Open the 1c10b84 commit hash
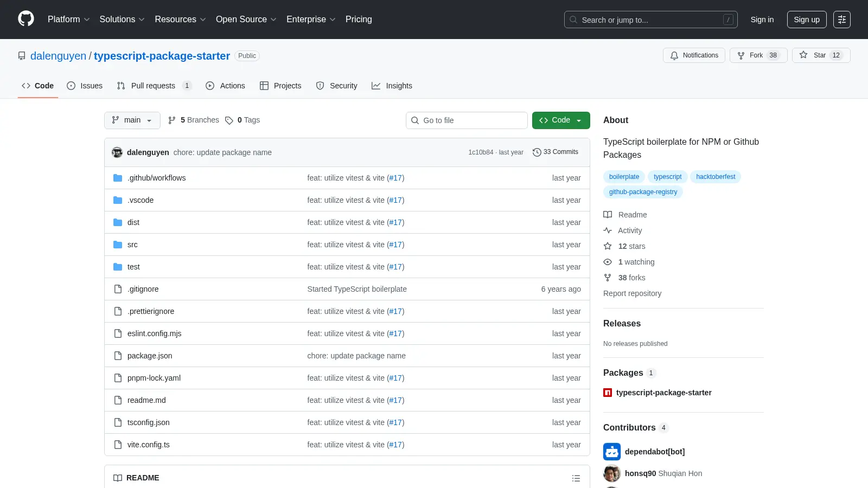This screenshot has width=868, height=488. (x=481, y=152)
